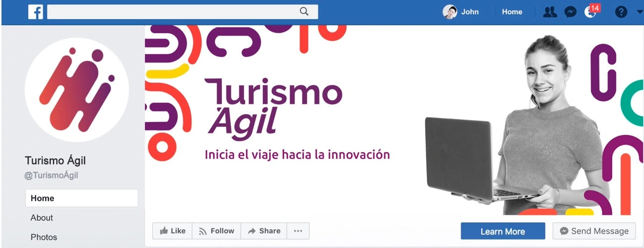Go to John's profile name link

click(470, 12)
